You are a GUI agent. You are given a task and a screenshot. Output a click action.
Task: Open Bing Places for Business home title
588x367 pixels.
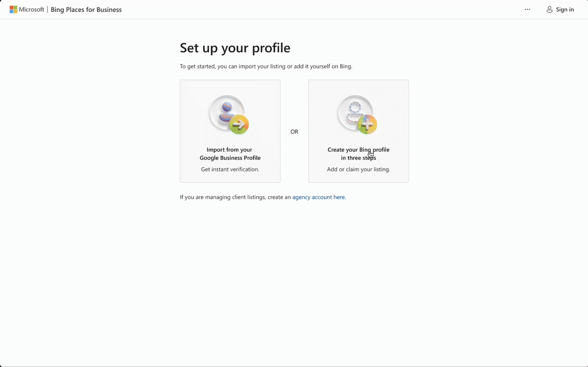[86, 10]
